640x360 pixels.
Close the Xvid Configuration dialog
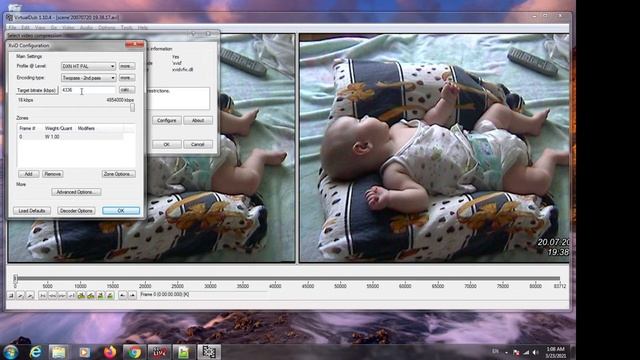(134, 44)
